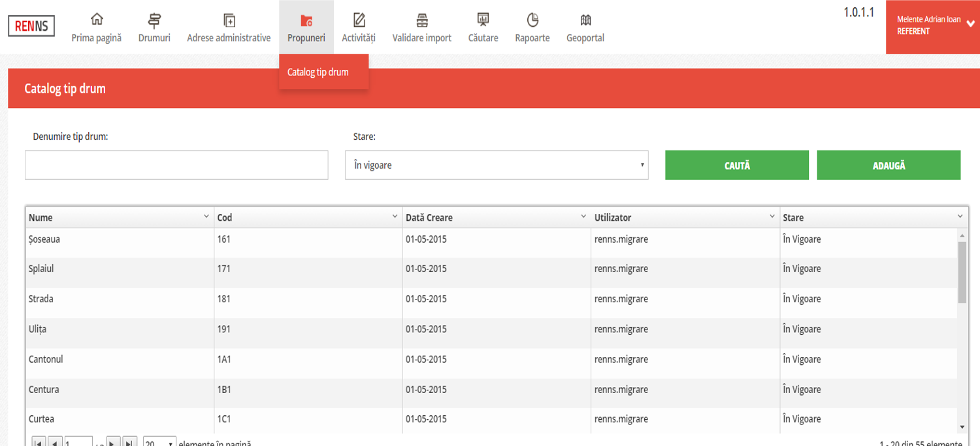This screenshot has width=980, height=446.
Task: Open the Nume column filter arrow
Action: click(x=206, y=216)
